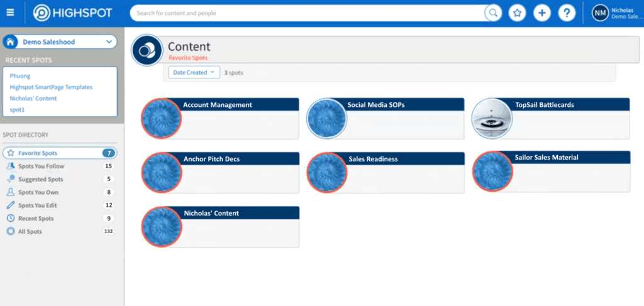Screen dimensions: 644x306
Task: Click the home icon beside Demo Saleshood
Action: point(10,42)
